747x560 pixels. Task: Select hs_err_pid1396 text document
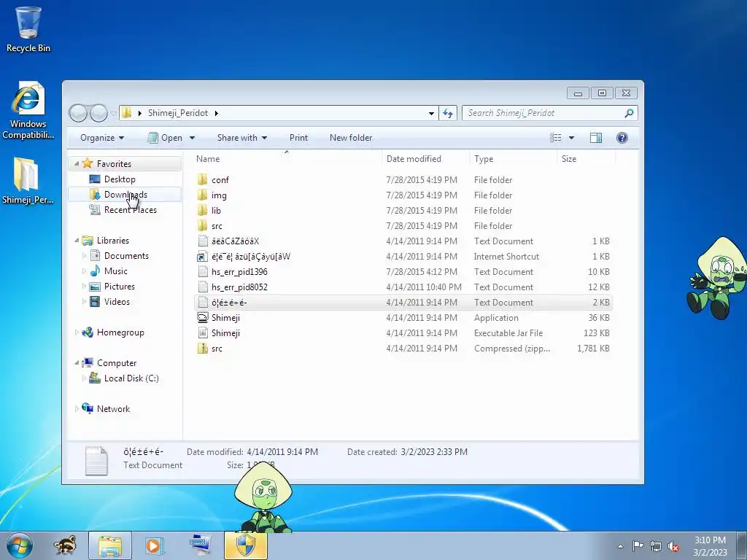tap(403, 271)
